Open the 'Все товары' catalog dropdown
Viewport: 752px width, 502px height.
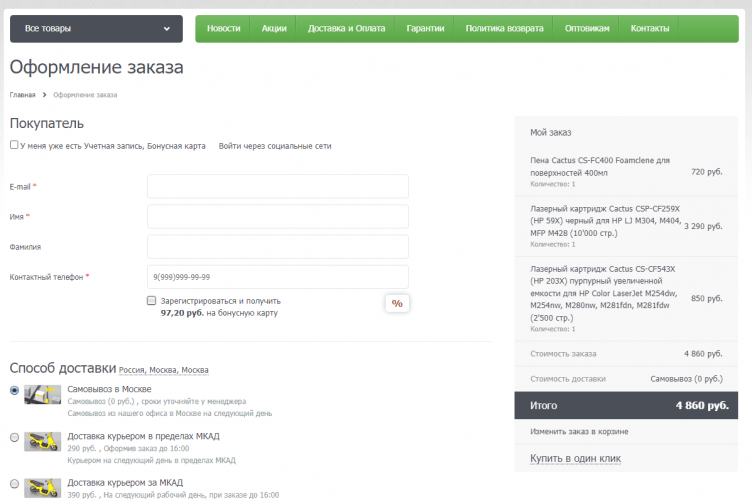click(96, 29)
